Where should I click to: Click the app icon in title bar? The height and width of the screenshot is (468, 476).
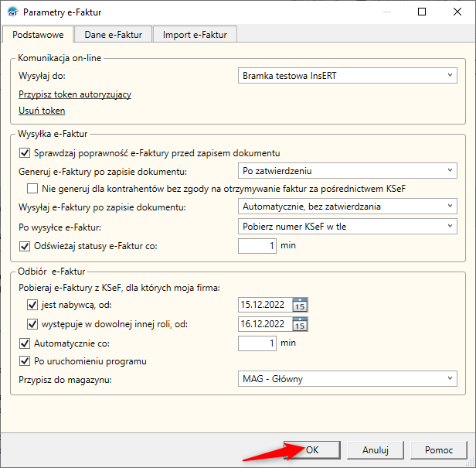[12, 12]
